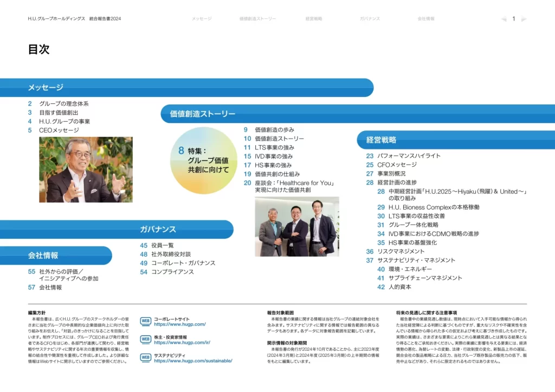The image size is (555, 392).
Task: Click WEB icon beside 株主・投資家情報
Action: [x=146, y=339]
